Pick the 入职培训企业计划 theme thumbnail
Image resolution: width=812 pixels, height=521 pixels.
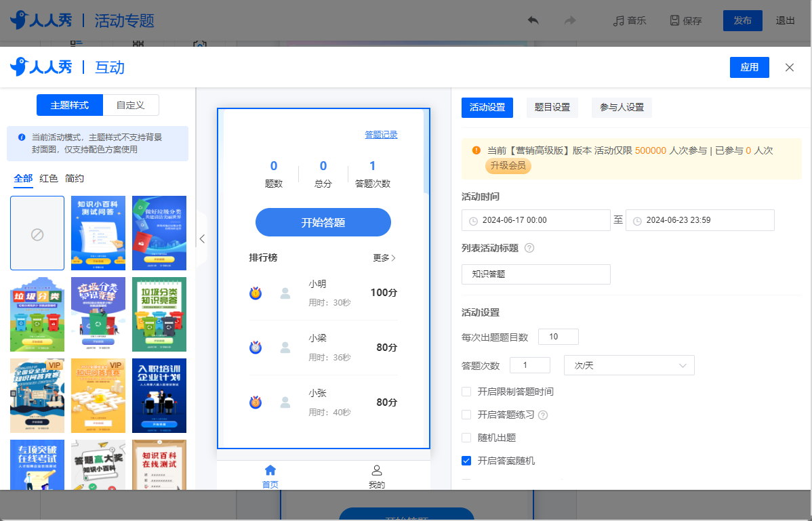(159, 395)
